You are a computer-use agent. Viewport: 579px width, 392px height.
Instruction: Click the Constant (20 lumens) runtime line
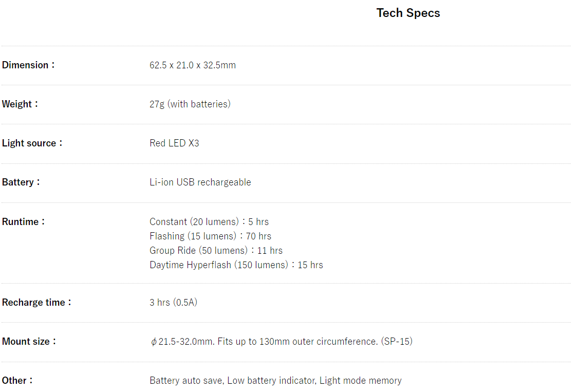click(x=209, y=222)
